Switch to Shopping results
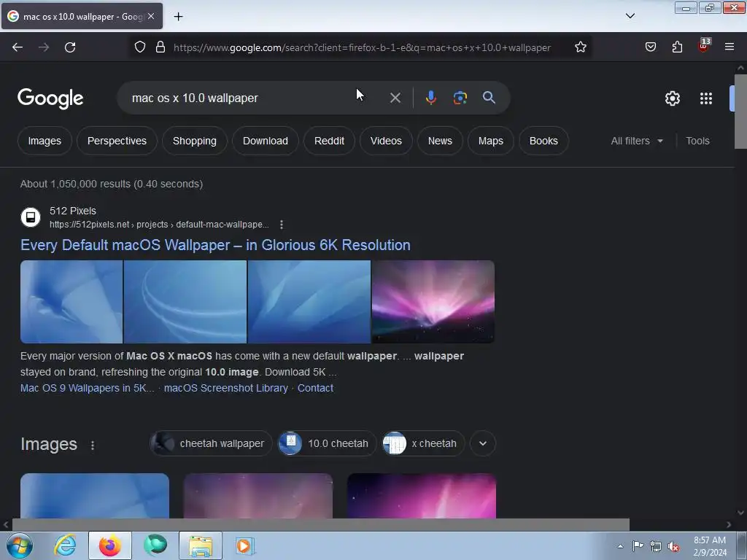 [x=194, y=141]
